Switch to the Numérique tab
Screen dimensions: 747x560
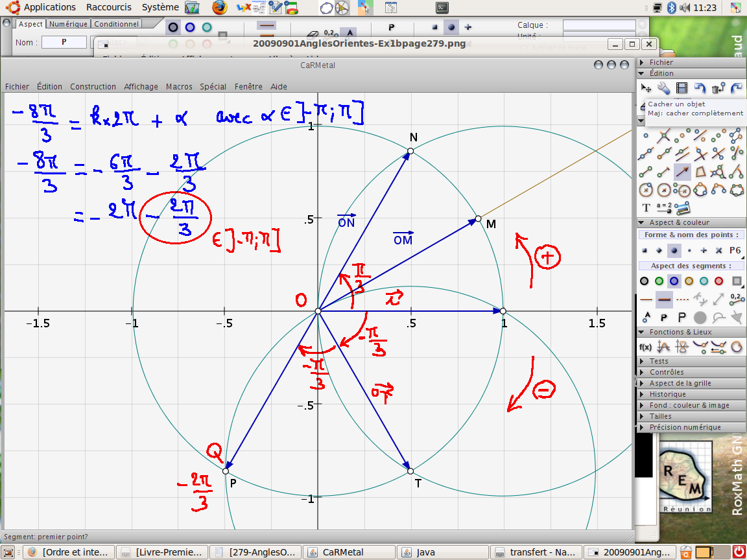tap(68, 24)
